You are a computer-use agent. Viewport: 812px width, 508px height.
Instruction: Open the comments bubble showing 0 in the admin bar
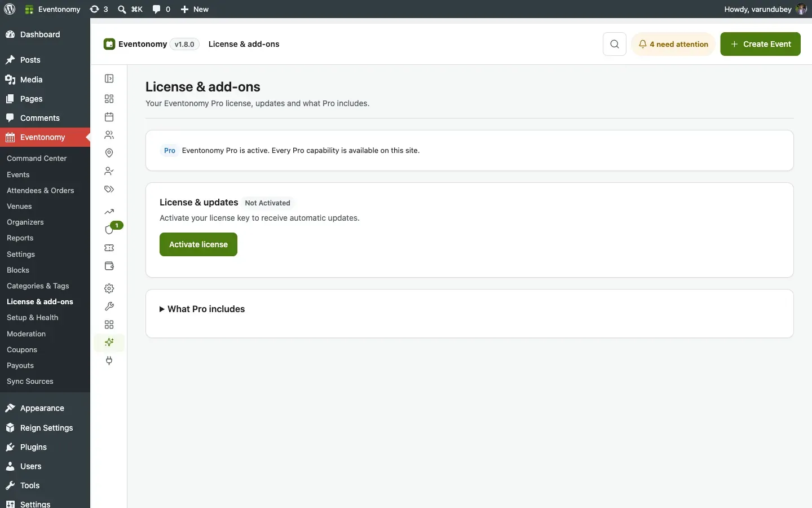(161, 9)
